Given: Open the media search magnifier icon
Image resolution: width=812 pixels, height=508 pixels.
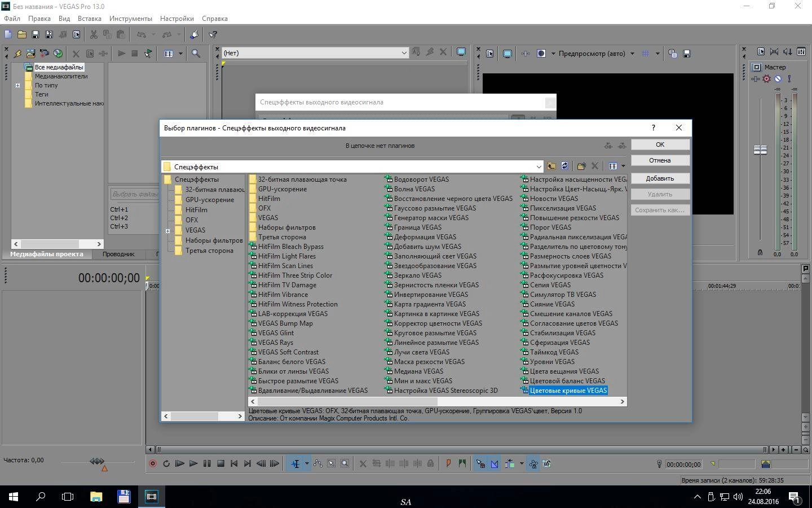Looking at the screenshot, I should click(196, 54).
